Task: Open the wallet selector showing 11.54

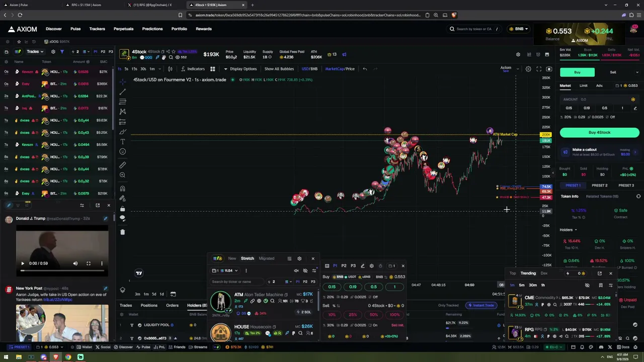Action: point(225,270)
